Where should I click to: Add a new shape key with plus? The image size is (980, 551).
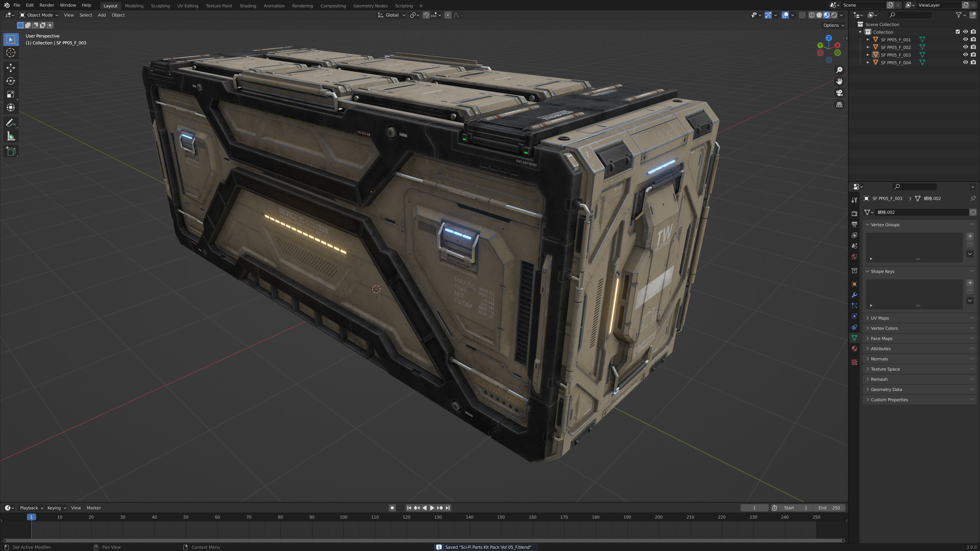970,283
